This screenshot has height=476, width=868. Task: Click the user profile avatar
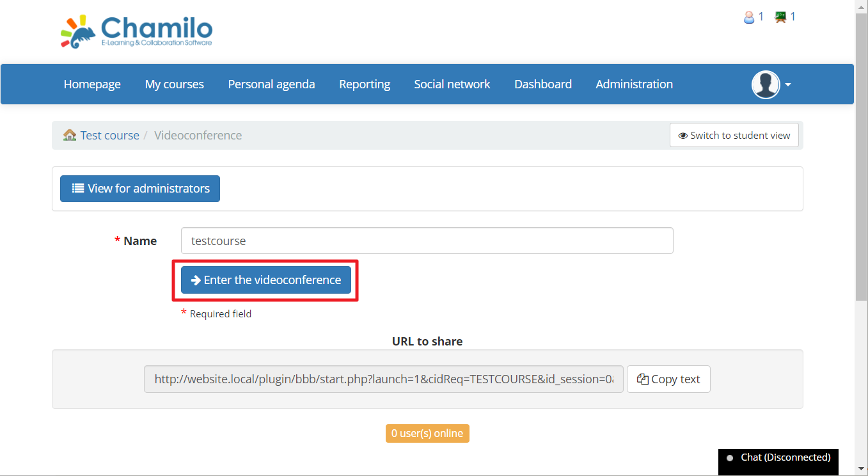click(x=765, y=84)
